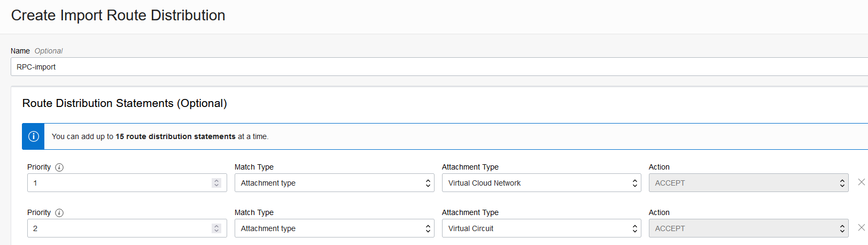
Task: Click stepper arrows in Priority 2 field
Action: coord(216,228)
